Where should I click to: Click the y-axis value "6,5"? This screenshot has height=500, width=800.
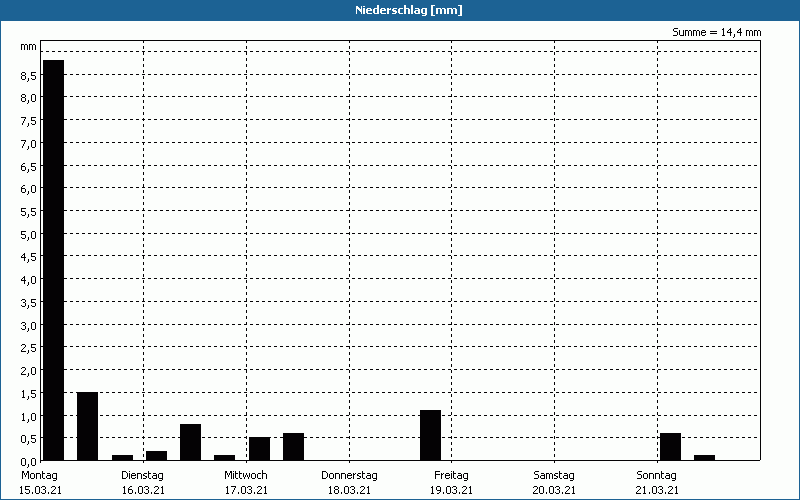point(29,166)
